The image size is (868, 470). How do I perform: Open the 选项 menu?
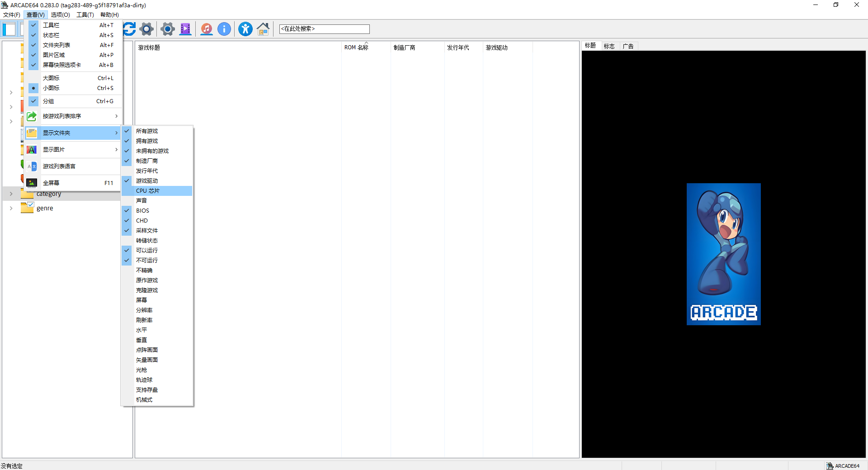point(60,14)
